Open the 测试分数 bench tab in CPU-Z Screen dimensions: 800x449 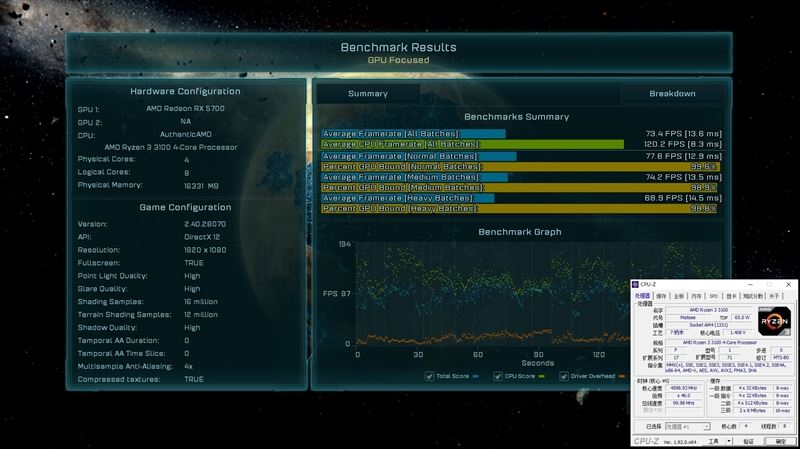[x=752, y=296]
